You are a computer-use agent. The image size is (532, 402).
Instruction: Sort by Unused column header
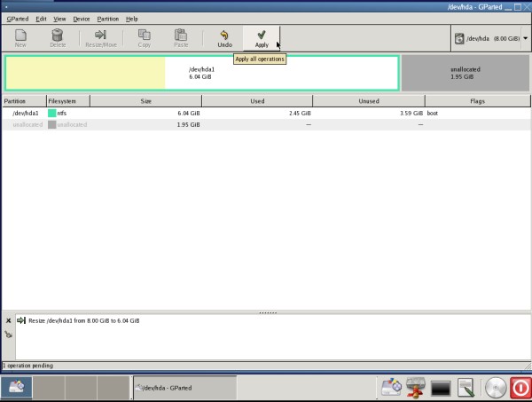click(369, 101)
